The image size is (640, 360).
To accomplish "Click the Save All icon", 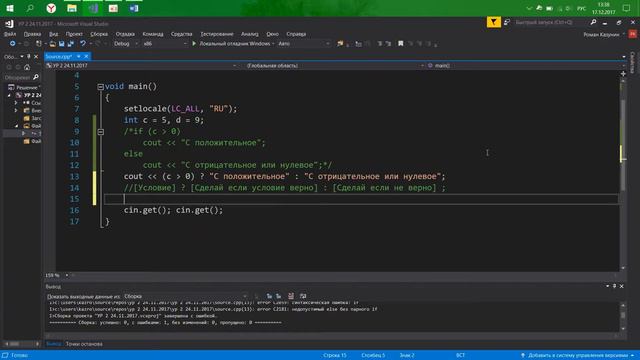I will [71, 43].
